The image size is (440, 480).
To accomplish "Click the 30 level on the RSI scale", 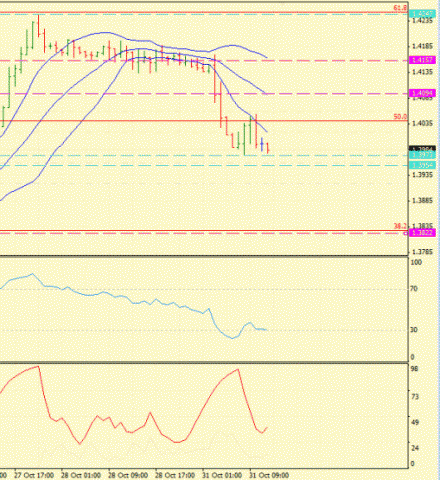I will (414, 330).
